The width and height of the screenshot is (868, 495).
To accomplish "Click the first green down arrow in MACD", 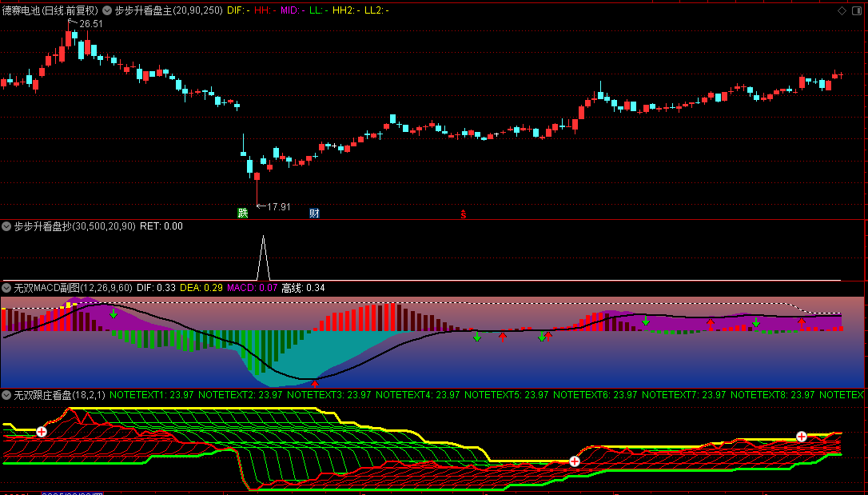I will pyautogui.click(x=113, y=313).
